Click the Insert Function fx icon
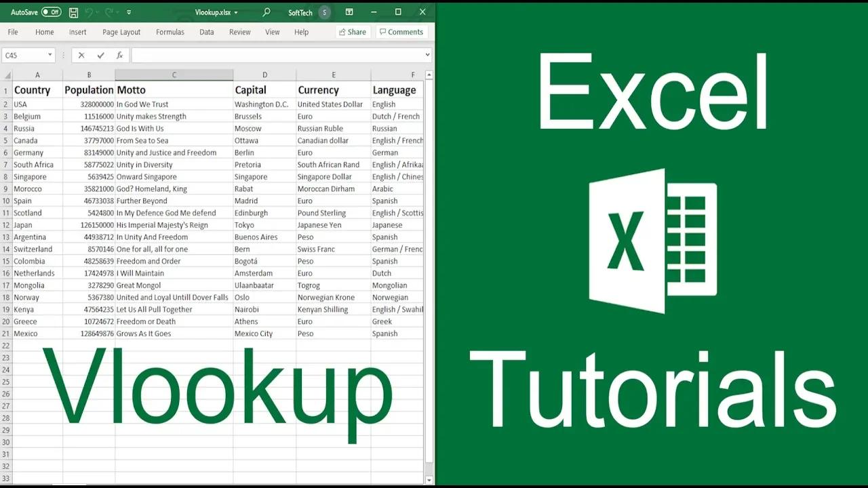The image size is (868, 488). point(120,55)
